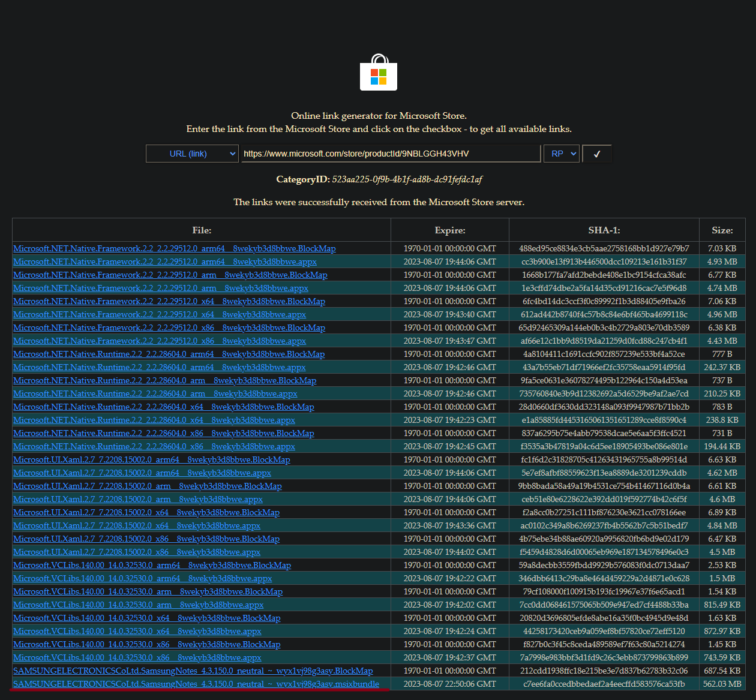Screen dimensions: 756x700
Task: Click the Expire: column header
Action: pos(450,230)
